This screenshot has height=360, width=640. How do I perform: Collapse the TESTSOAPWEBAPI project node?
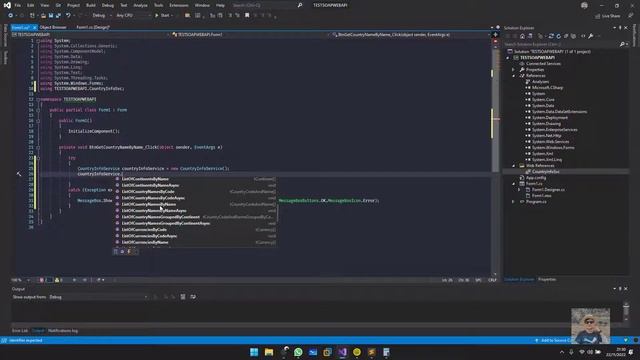click(x=508, y=58)
